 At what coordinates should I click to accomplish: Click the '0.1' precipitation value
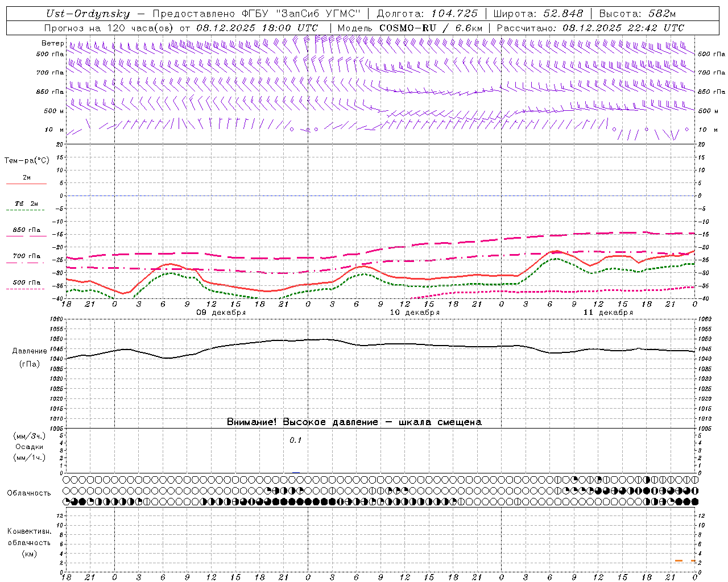pos(295,440)
